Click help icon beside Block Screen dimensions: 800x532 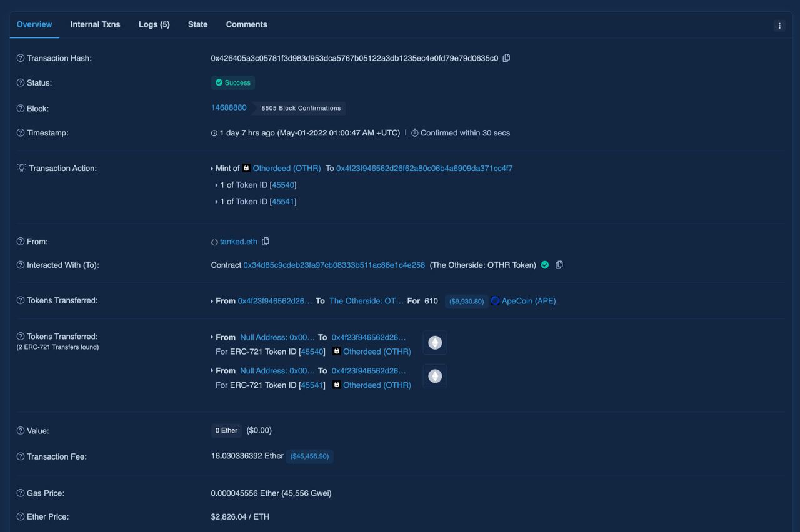(x=21, y=108)
